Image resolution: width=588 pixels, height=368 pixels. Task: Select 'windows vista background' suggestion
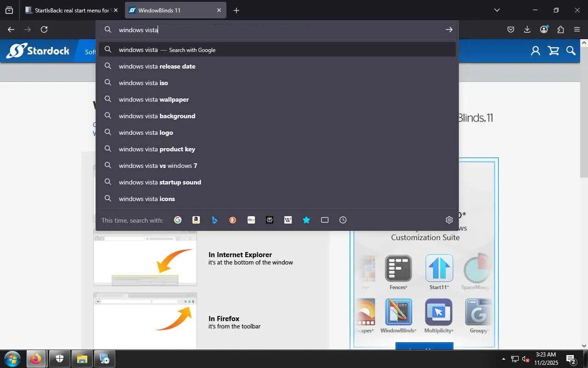tap(277, 116)
